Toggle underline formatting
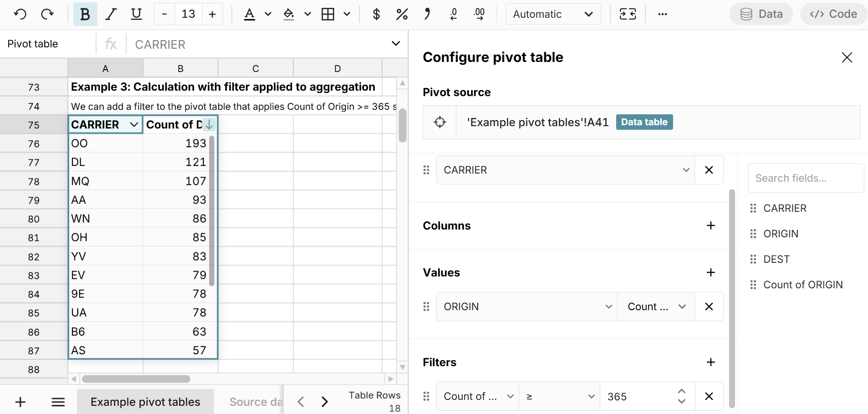 click(x=136, y=14)
